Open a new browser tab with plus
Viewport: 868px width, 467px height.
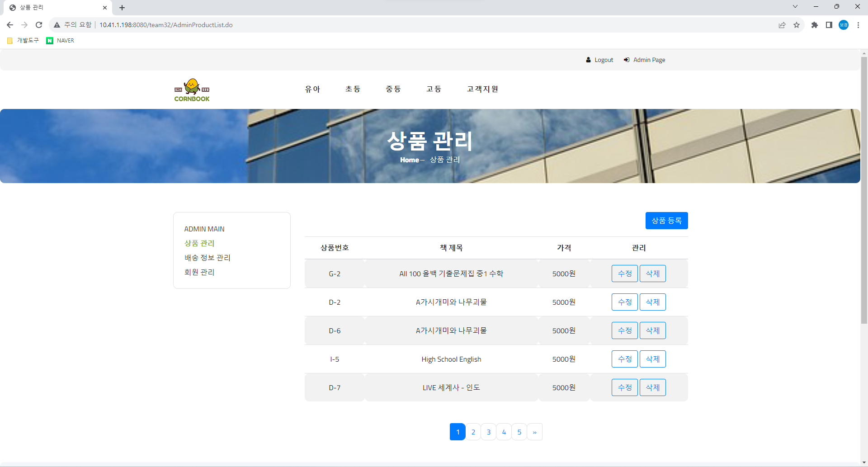coord(122,8)
